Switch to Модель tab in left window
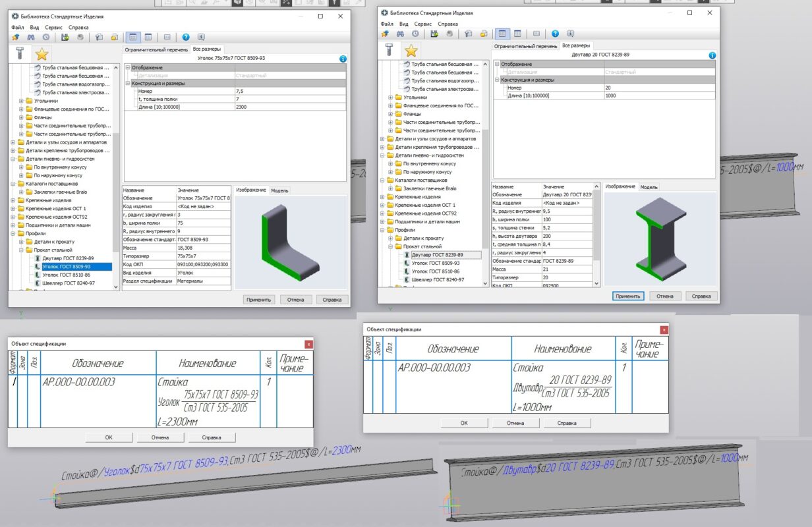The image size is (812, 527). click(x=280, y=190)
